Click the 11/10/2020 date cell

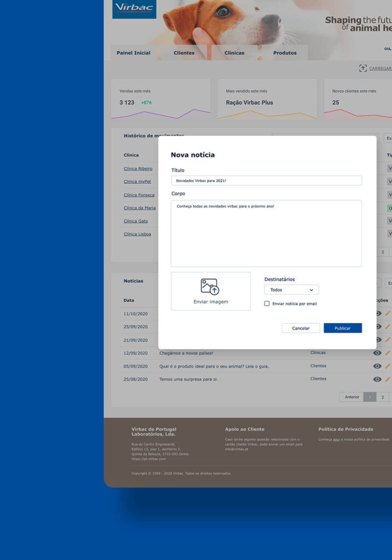click(136, 314)
